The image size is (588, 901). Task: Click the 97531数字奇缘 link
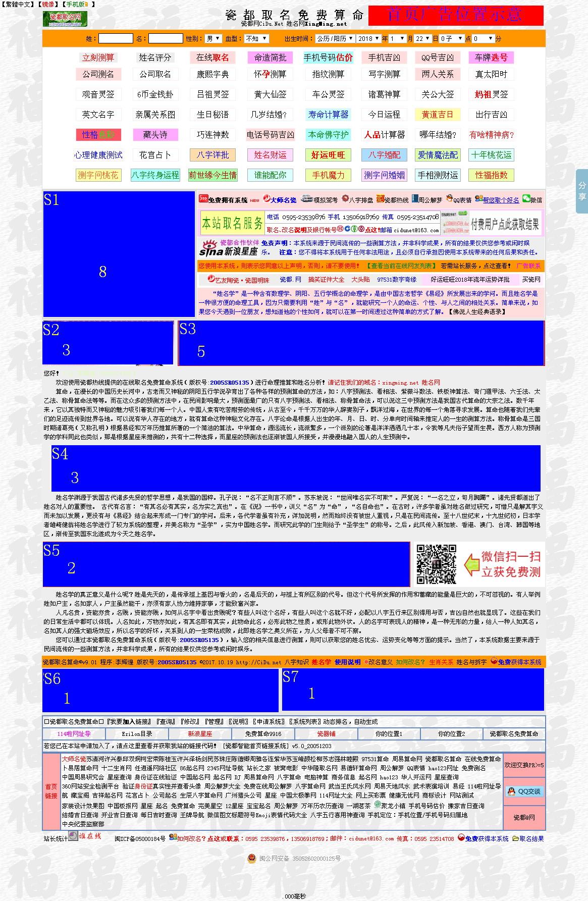point(397,279)
